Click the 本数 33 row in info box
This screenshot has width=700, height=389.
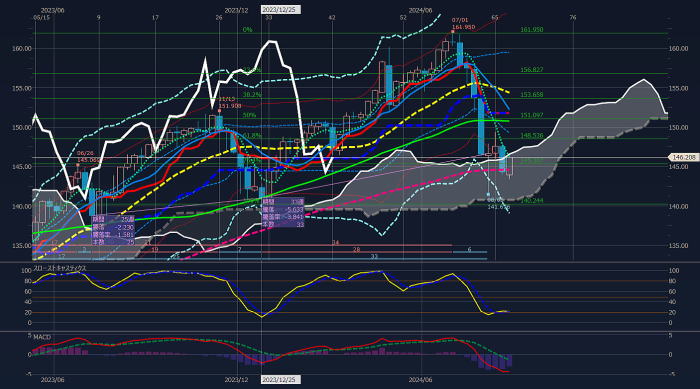(283, 224)
